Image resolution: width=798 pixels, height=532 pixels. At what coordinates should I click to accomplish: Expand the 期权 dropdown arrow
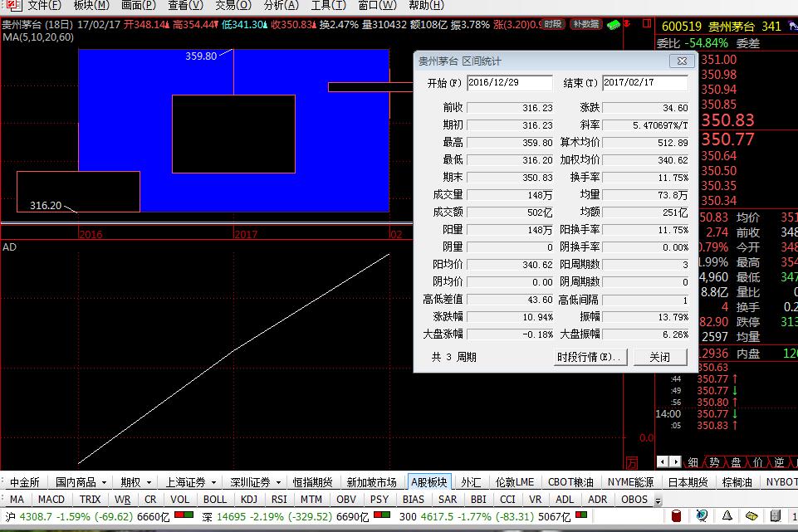pos(149,482)
